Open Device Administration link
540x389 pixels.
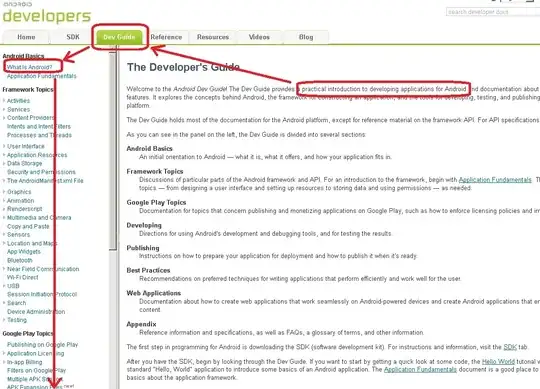pyautogui.click(x=36, y=312)
